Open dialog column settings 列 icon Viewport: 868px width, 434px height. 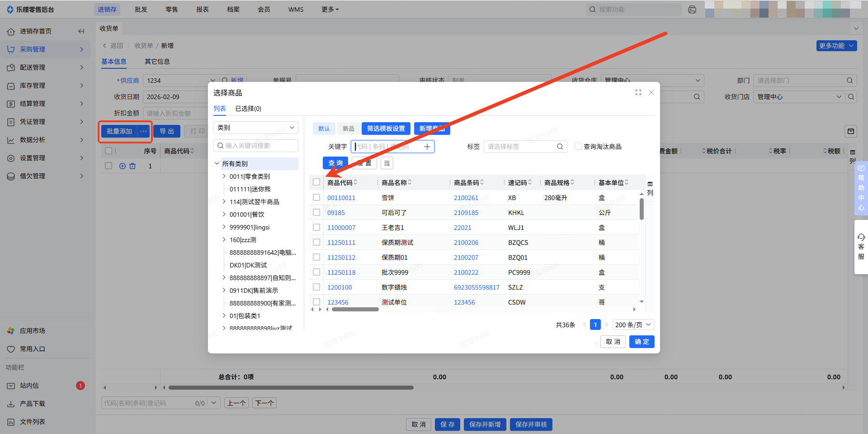click(x=650, y=188)
